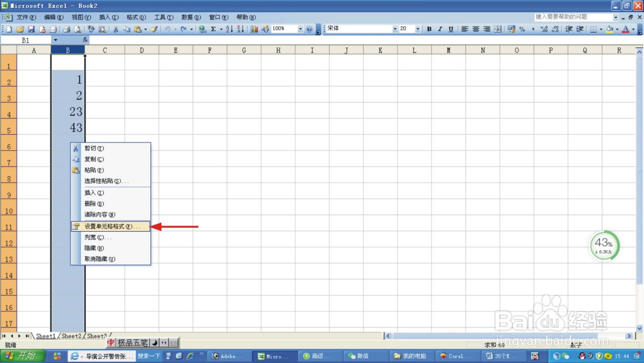Align text to the left
Viewport: 644px width, 363px height.
tap(465, 29)
